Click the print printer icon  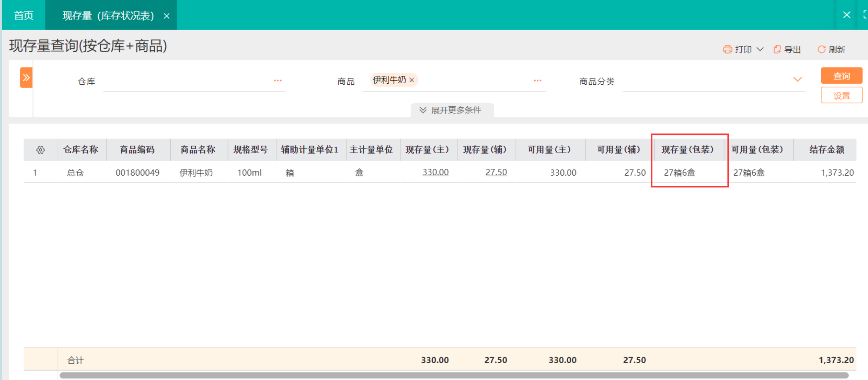point(727,49)
